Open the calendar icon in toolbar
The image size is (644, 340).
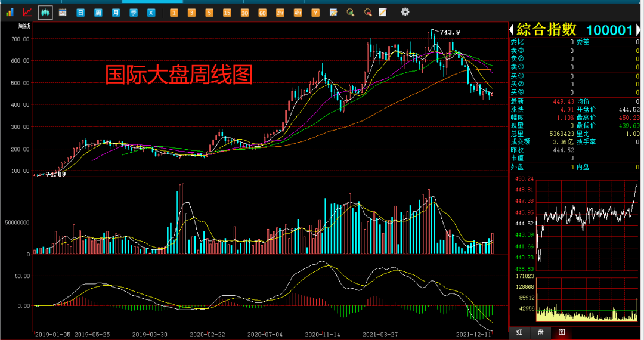pyautogui.click(x=63, y=13)
